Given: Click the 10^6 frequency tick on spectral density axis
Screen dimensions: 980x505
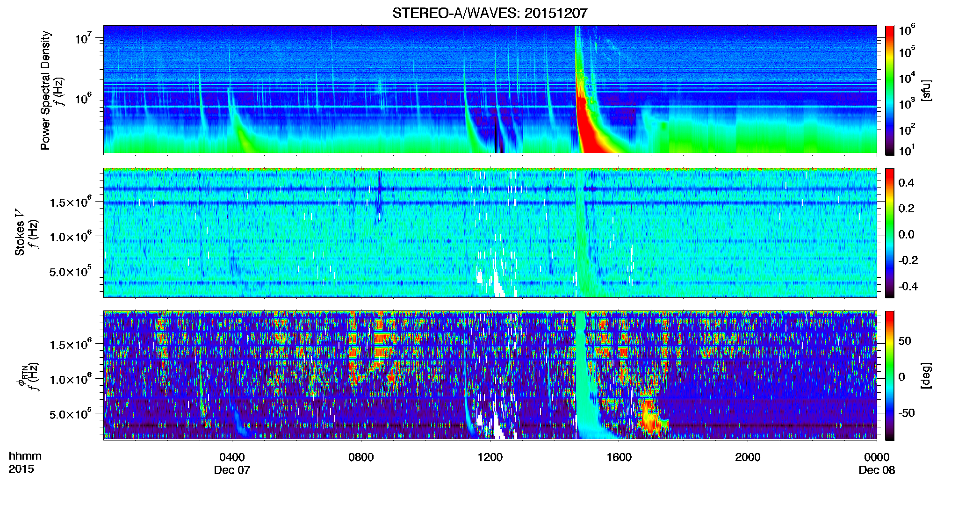Looking at the screenshot, I should (x=83, y=98).
